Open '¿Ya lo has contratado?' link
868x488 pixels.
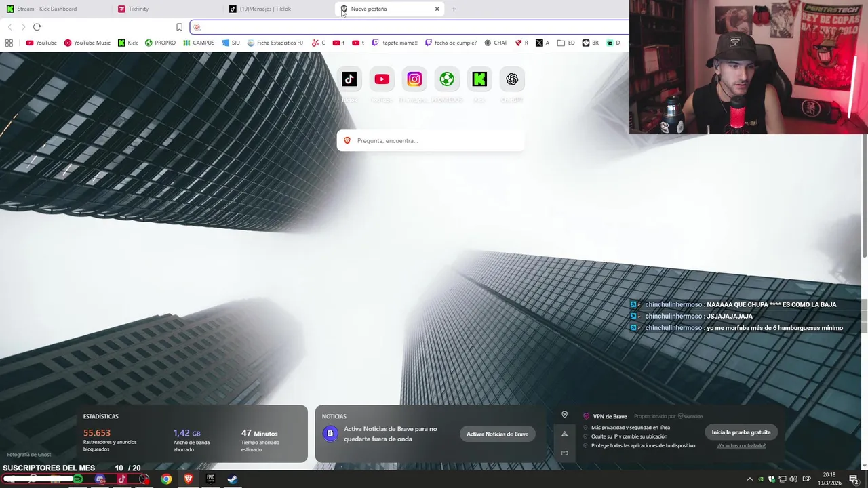pos(741,445)
